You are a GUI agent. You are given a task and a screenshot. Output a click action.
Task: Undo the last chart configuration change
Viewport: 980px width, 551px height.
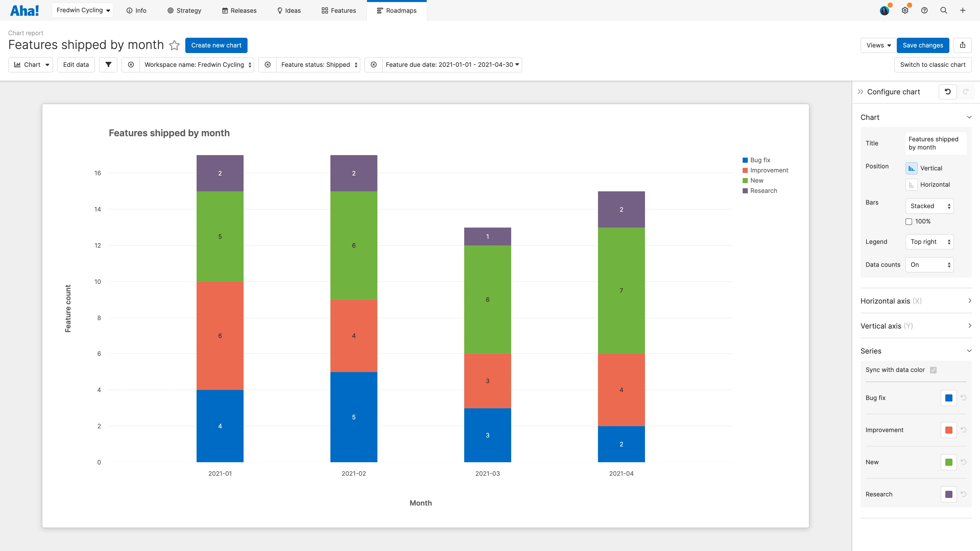pos(948,92)
